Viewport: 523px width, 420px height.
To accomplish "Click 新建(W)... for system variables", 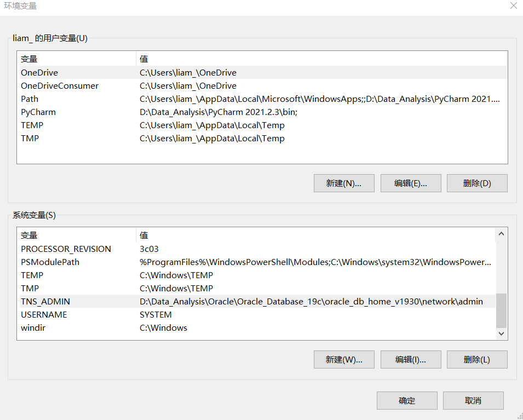I will click(x=344, y=359).
